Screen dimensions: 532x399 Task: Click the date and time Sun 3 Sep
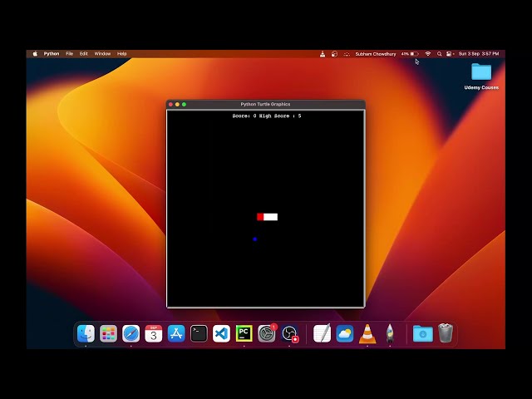[479, 53]
